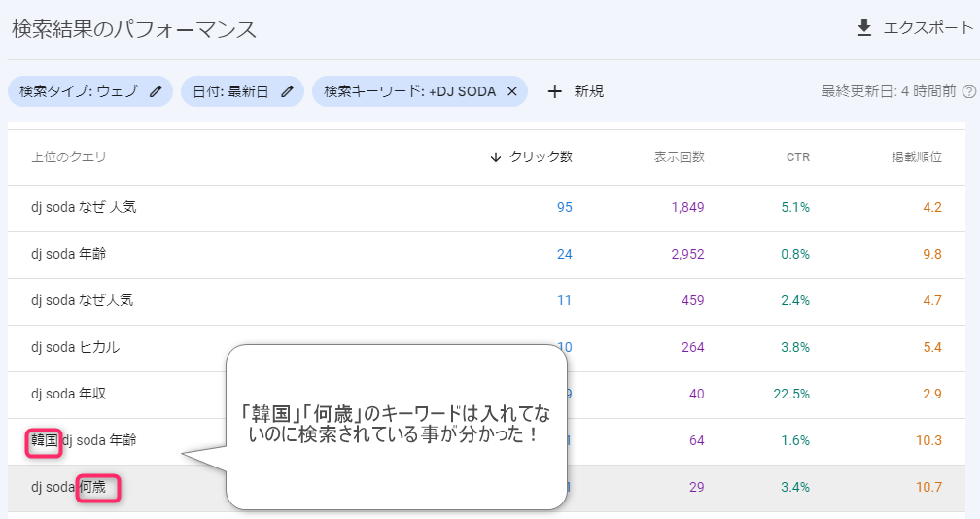This screenshot has width=980, height=519.
Task: Click the 上位のクエリ column header
Action: (68, 157)
